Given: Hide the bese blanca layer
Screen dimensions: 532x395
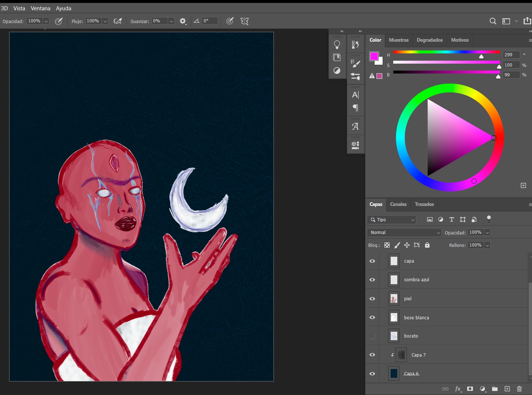Looking at the screenshot, I should pos(372,317).
